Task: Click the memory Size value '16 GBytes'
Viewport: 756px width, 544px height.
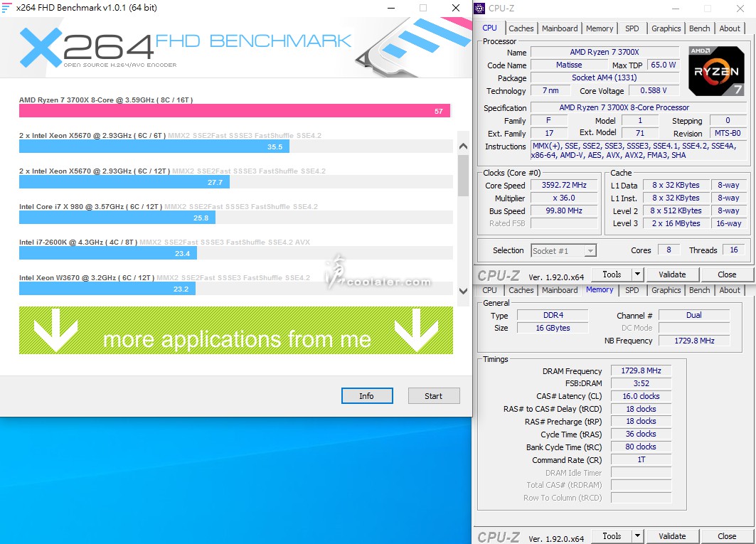Action: (553, 328)
